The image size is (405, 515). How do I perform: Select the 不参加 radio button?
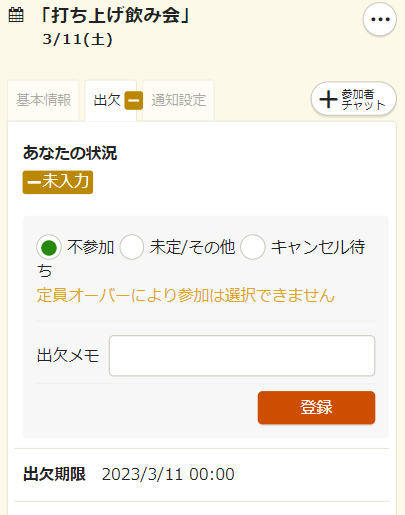click(49, 247)
